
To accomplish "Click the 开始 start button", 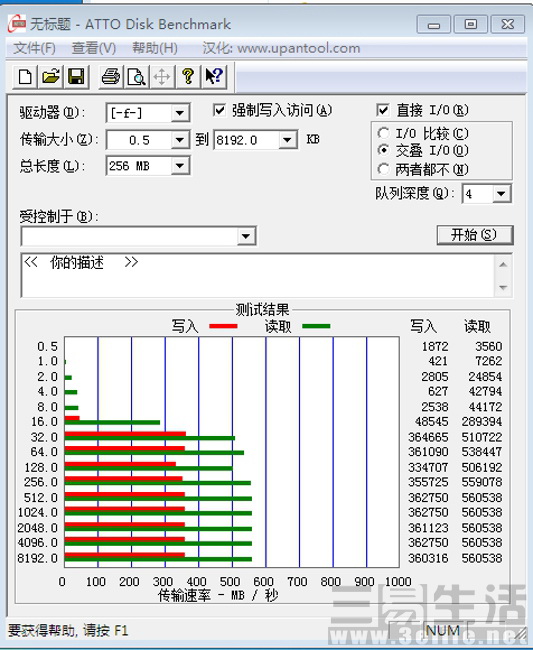I will click(475, 235).
